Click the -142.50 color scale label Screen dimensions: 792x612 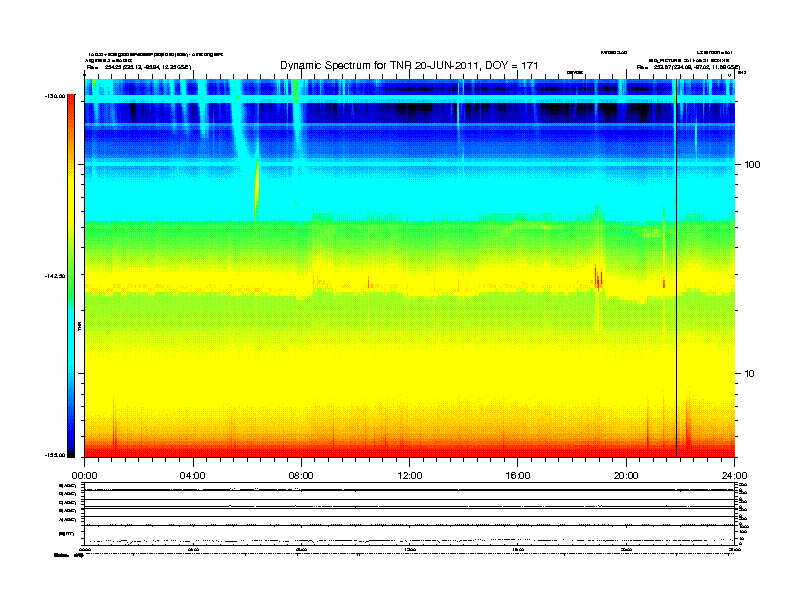55,276
